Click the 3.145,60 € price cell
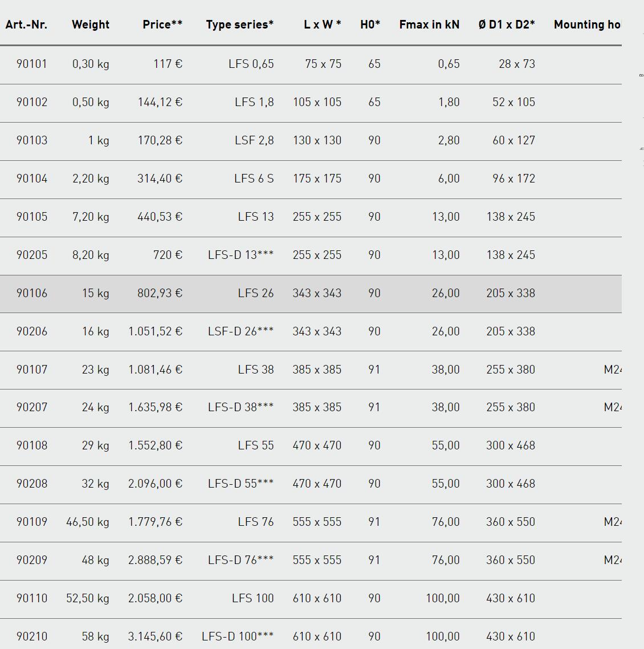Screen dimensions: 644x649 [155, 636]
